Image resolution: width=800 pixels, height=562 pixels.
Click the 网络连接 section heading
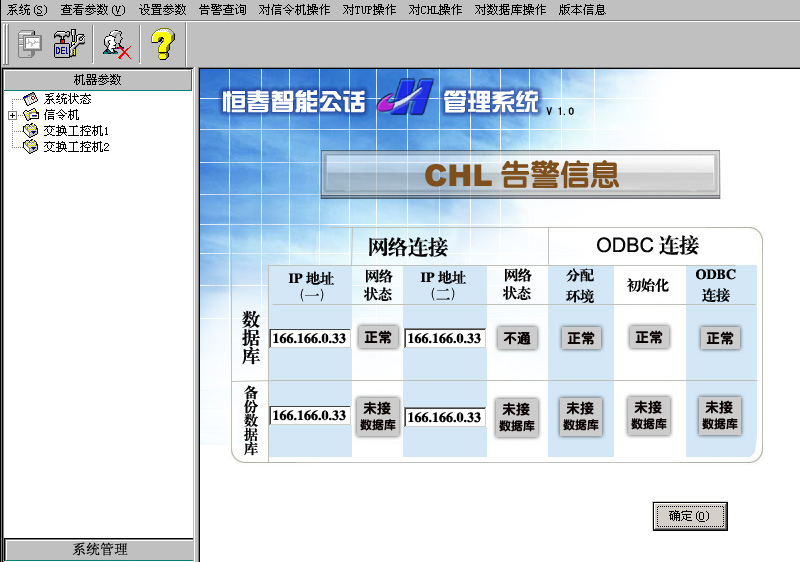click(x=408, y=247)
